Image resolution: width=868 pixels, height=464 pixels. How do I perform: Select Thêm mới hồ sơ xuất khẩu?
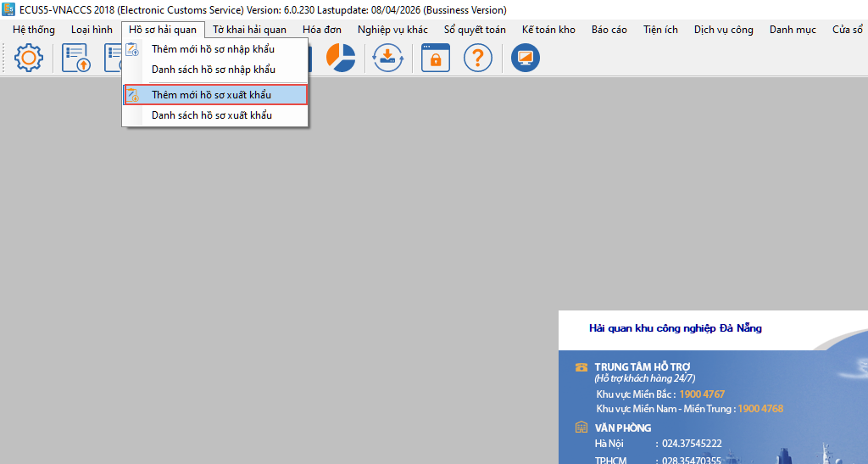[211, 95]
